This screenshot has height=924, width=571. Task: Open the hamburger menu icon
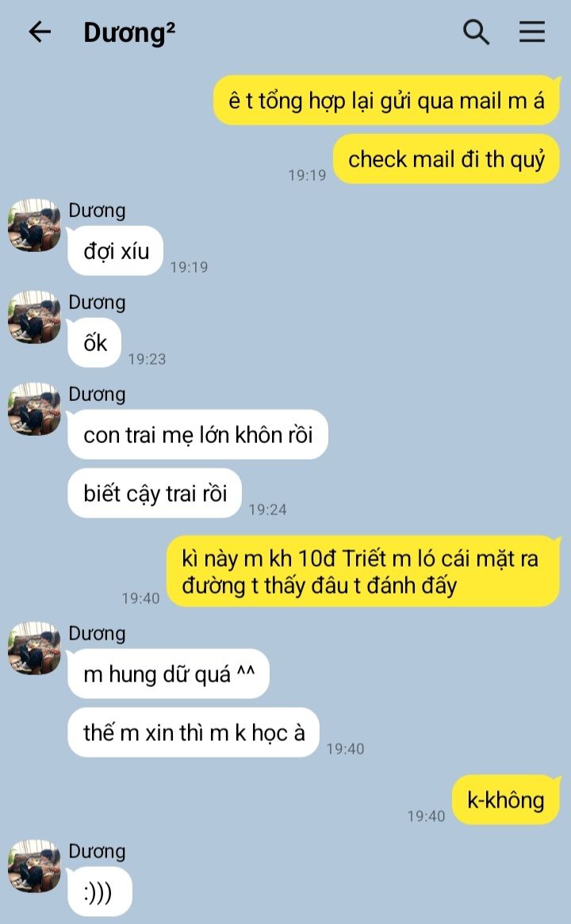[x=532, y=32]
